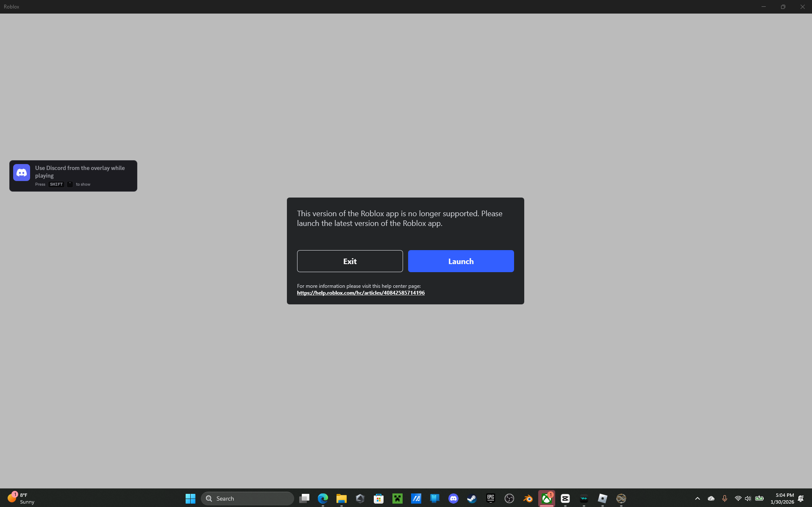Open the Microsoft Store
Viewport: 812px width, 507px height.
(378, 499)
